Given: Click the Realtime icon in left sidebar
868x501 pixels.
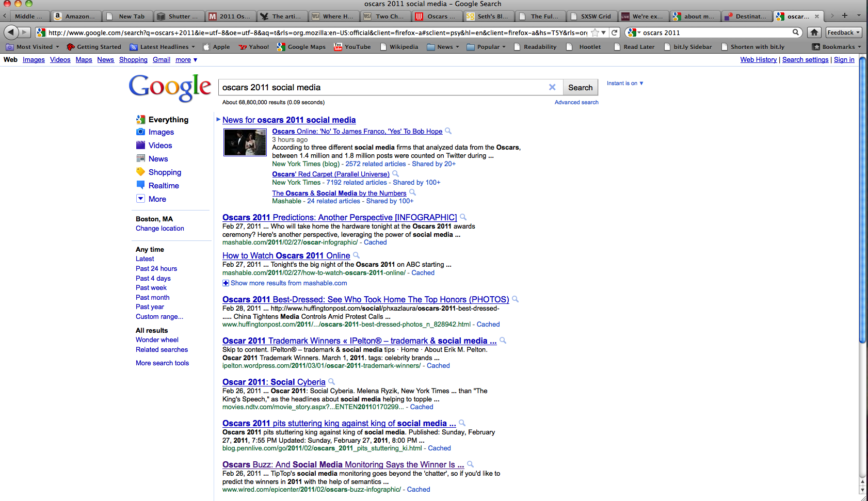Looking at the screenshot, I should 140,185.
